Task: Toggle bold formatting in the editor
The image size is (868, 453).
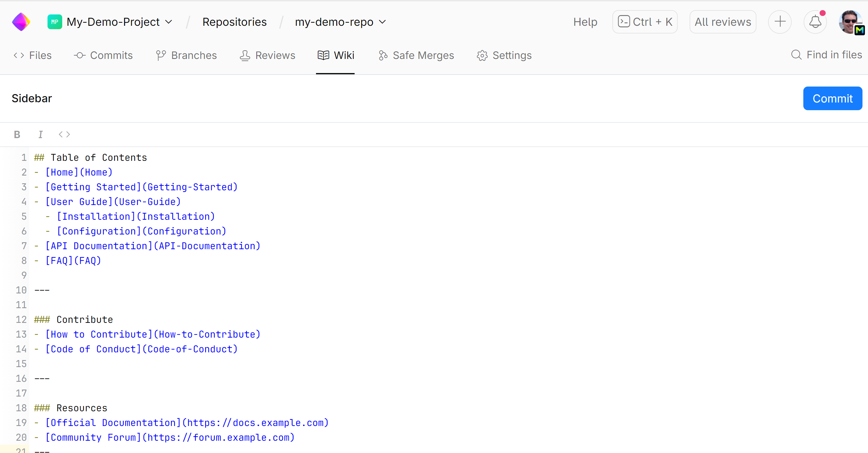Action: click(17, 134)
